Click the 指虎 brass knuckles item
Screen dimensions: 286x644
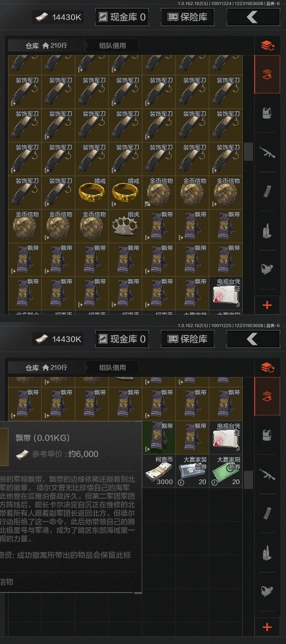pyautogui.click(x=125, y=226)
